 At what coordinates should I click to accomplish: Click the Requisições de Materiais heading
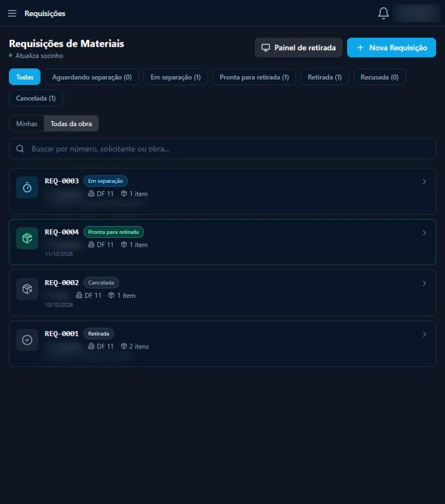tap(67, 43)
